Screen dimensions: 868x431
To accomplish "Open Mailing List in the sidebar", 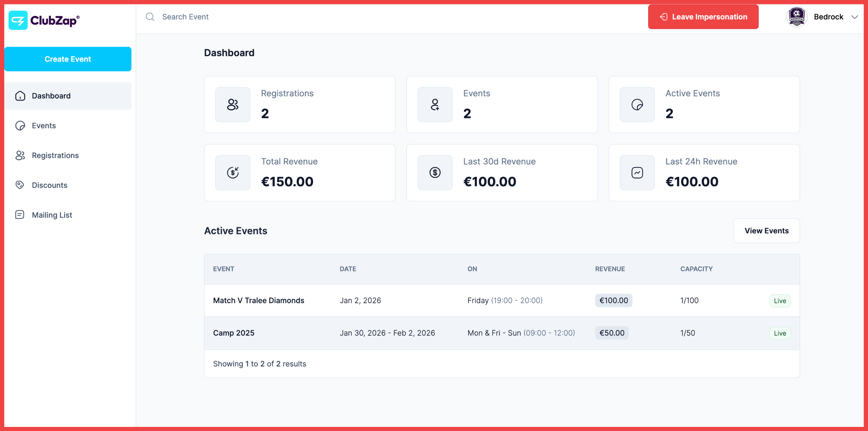I will (x=68, y=215).
